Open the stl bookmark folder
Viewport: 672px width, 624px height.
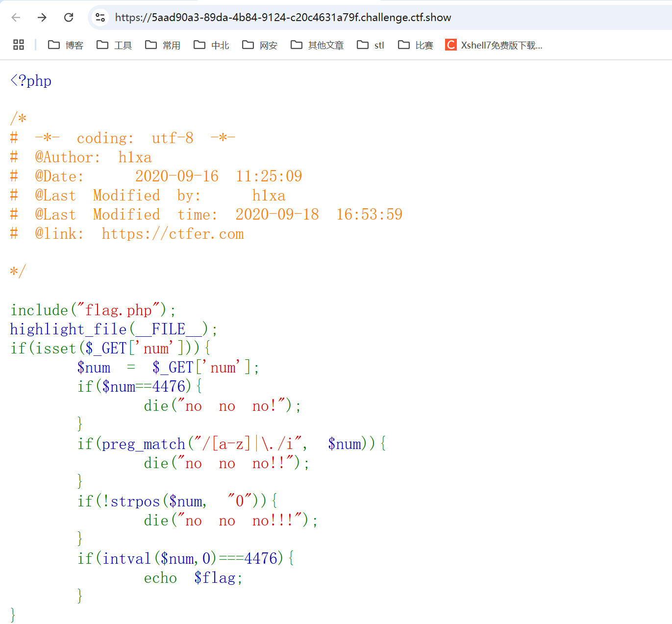coord(371,45)
